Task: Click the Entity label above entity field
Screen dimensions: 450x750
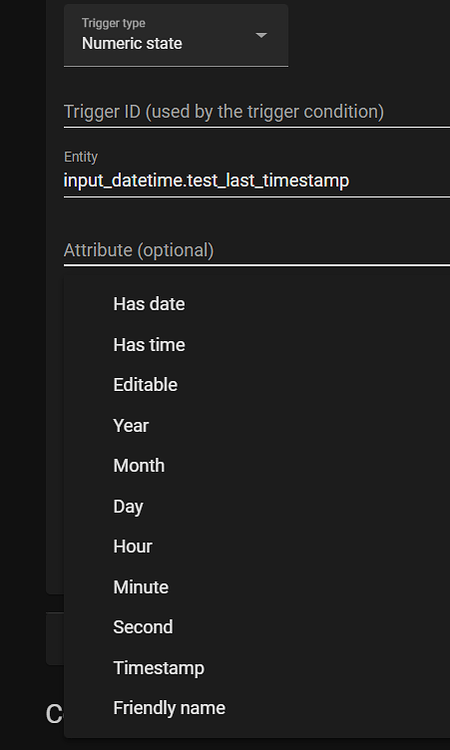Action: 81,157
